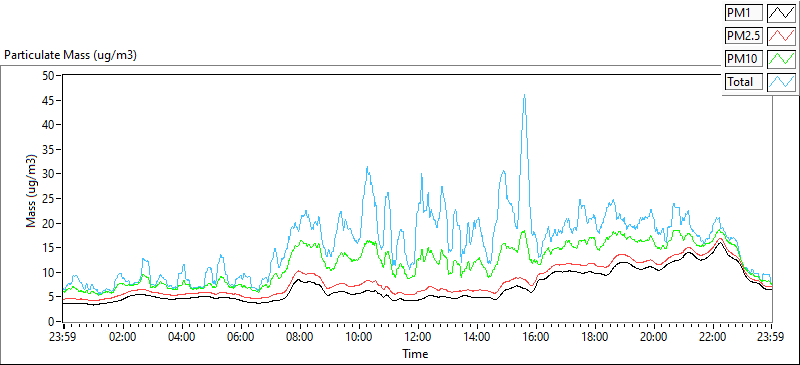Click the 12:00 time axis marker
This screenshot has height=365, width=800.
(x=418, y=337)
